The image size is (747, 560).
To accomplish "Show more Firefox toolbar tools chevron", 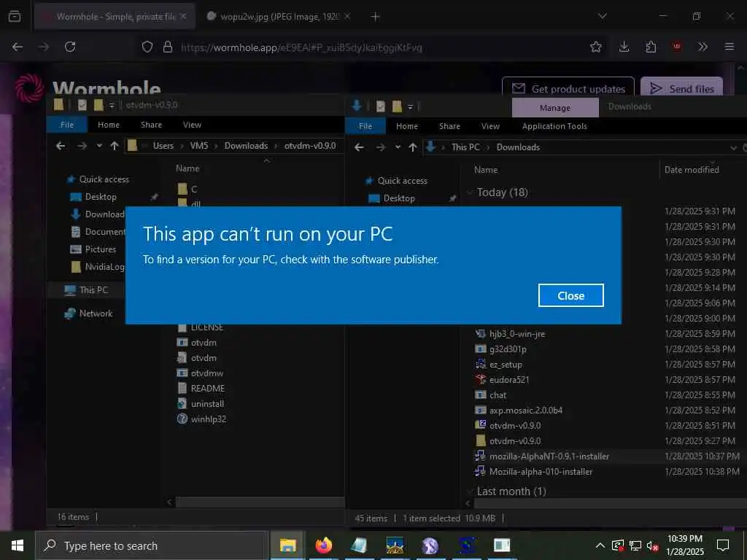I will pos(703,47).
